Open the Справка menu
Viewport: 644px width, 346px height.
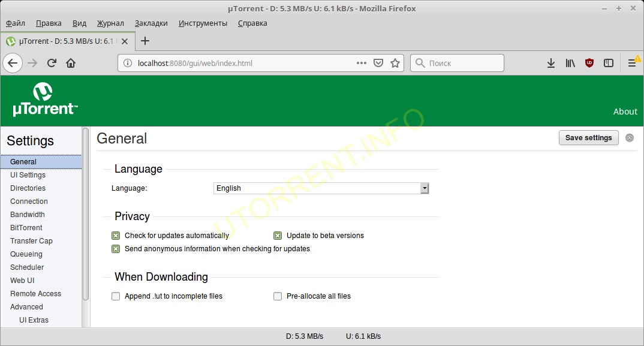coord(252,23)
